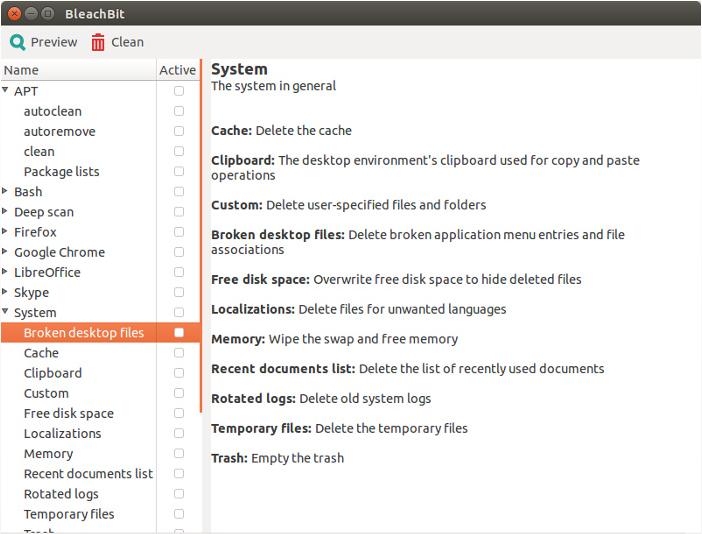Enable the Skype checkbox
Viewport: 702px width, 534px height.
(179, 292)
